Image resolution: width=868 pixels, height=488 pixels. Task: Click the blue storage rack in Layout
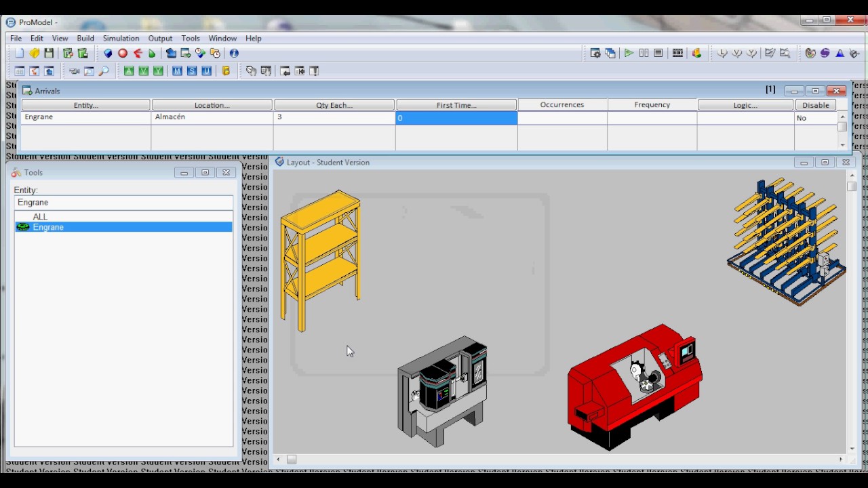787,243
